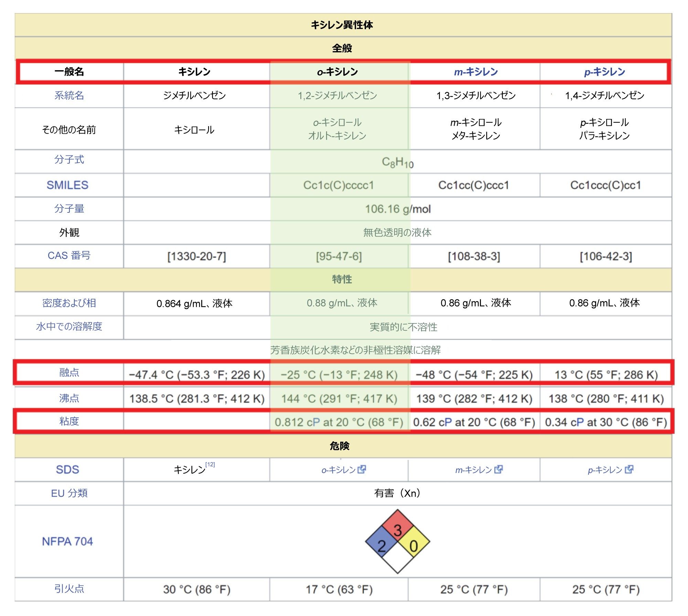Click the [12] citation superscript
The height and width of the screenshot is (616, 688).
(210, 464)
